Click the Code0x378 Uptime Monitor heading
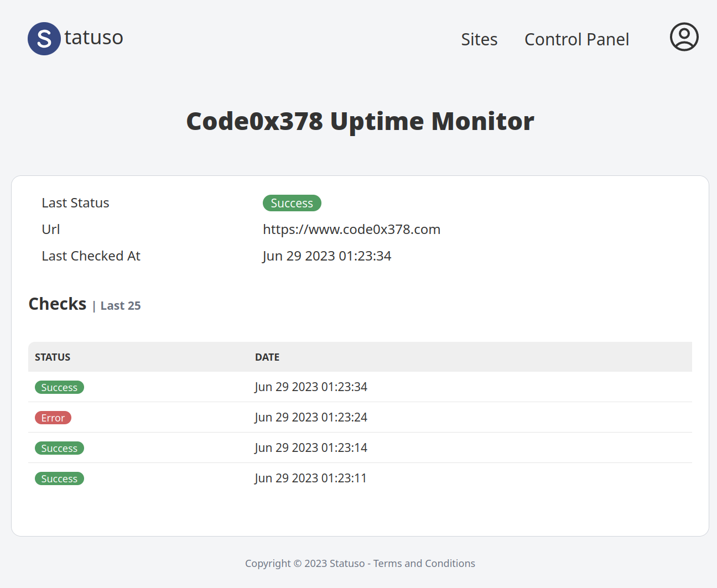The width and height of the screenshot is (717, 588). pyautogui.click(x=360, y=121)
